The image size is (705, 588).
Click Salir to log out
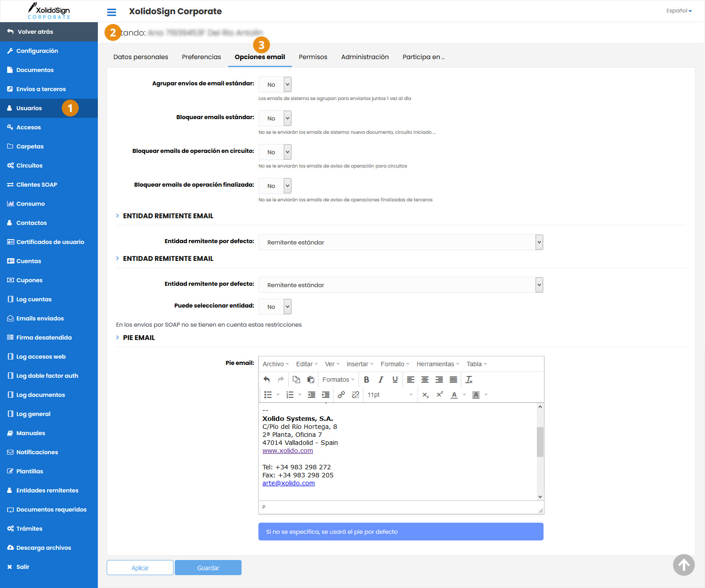tap(49, 567)
